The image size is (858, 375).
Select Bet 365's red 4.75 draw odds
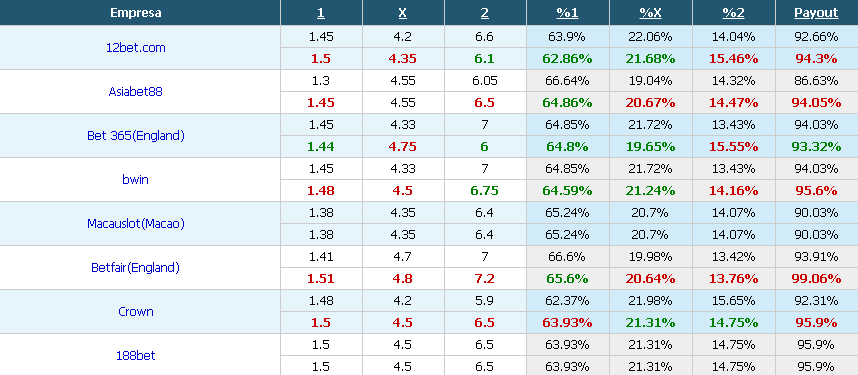point(403,147)
